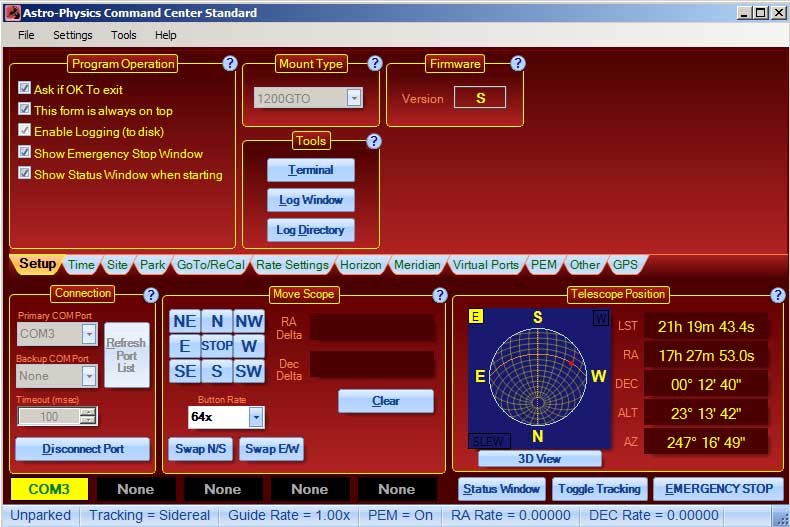
Task: Click the Timeout msec value field
Action: (49, 417)
